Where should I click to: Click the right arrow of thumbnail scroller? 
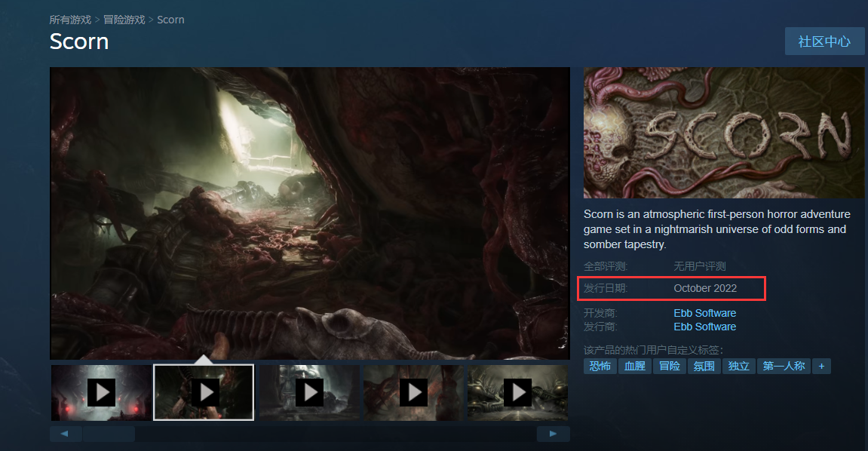[x=553, y=434]
